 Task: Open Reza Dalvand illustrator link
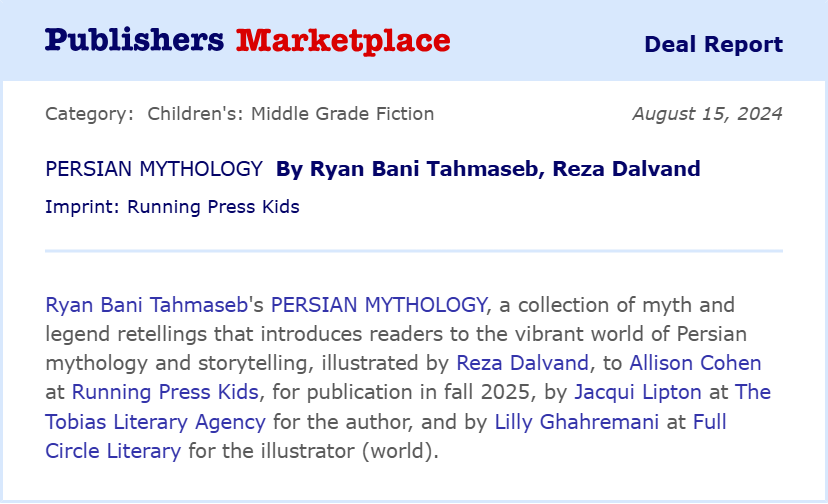[x=522, y=363]
